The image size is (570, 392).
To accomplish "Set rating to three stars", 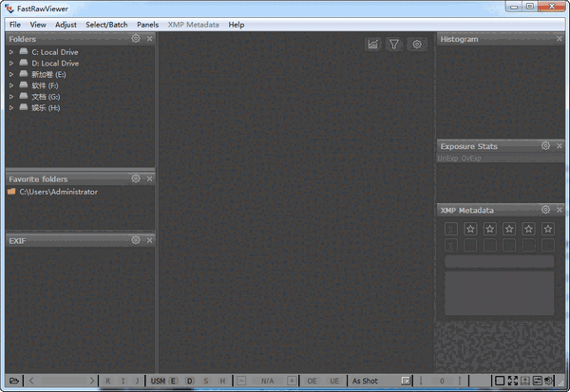I will tap(509, 229).
